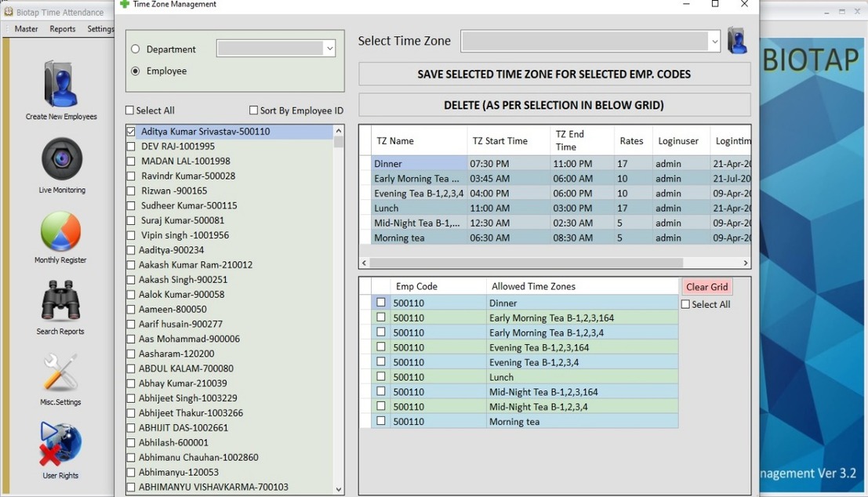Uncheck Aditya Kumar Srivastav-500110 checkbox
The height and width of the screenshot is (497, 868).
131,132
